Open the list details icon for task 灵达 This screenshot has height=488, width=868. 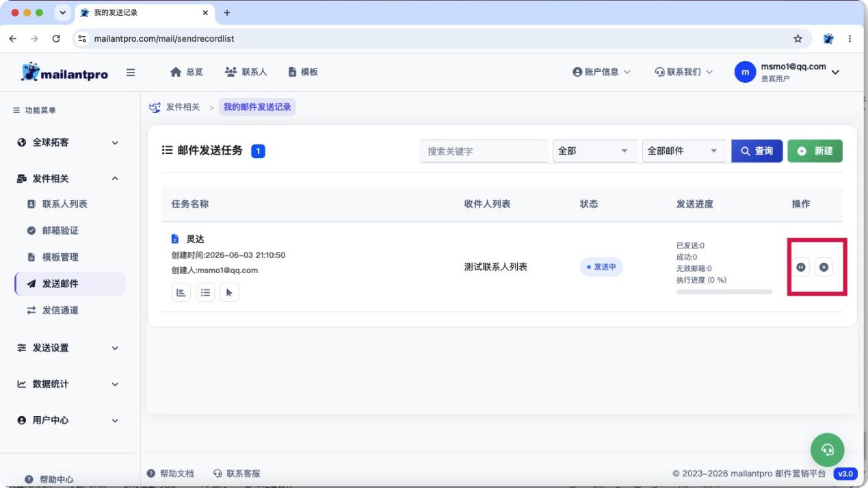[x=205, y=292]
